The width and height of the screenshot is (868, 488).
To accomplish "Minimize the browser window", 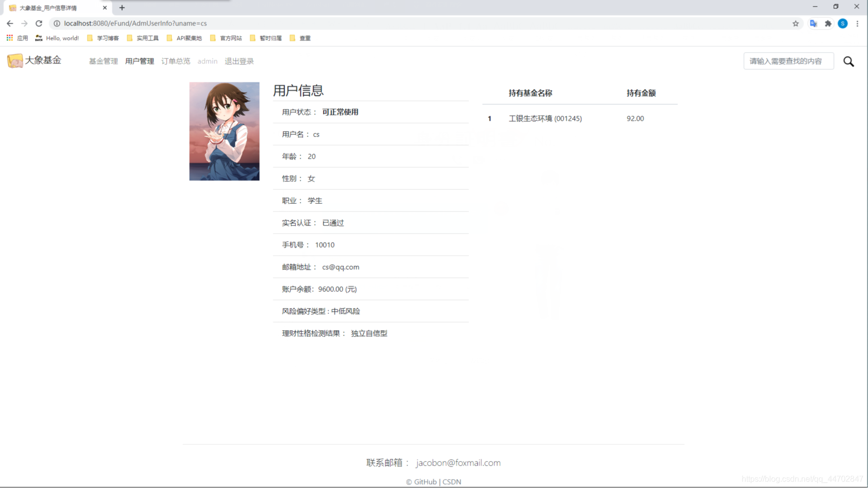I will (x=815, y=6).
